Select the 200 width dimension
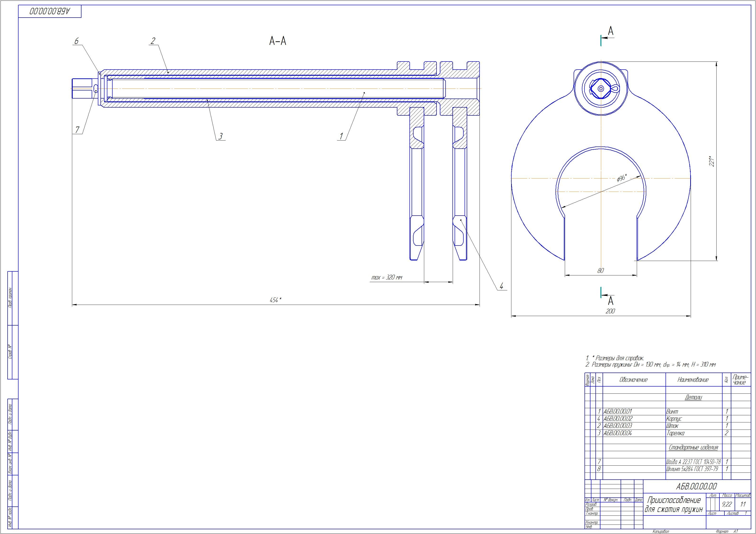 click(x=610, y=311)
